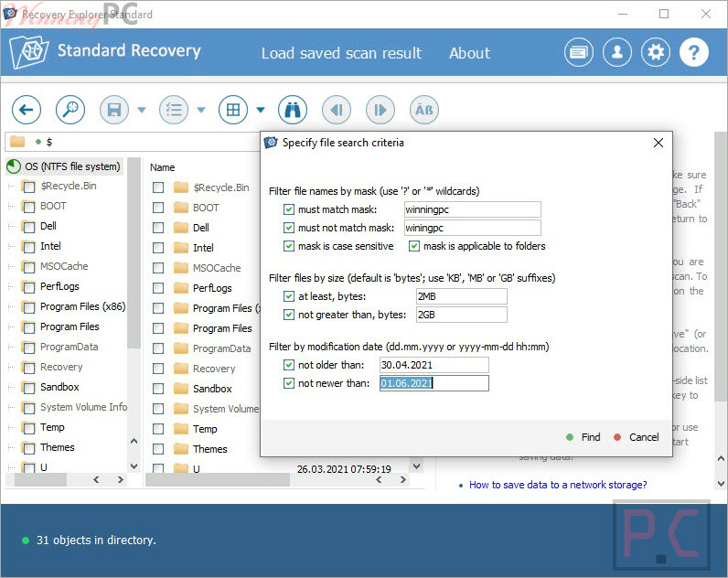This screenshot has height=578, width=728.
Task: Uncheck the must not match mask checkbox
Action: (289, 228)
